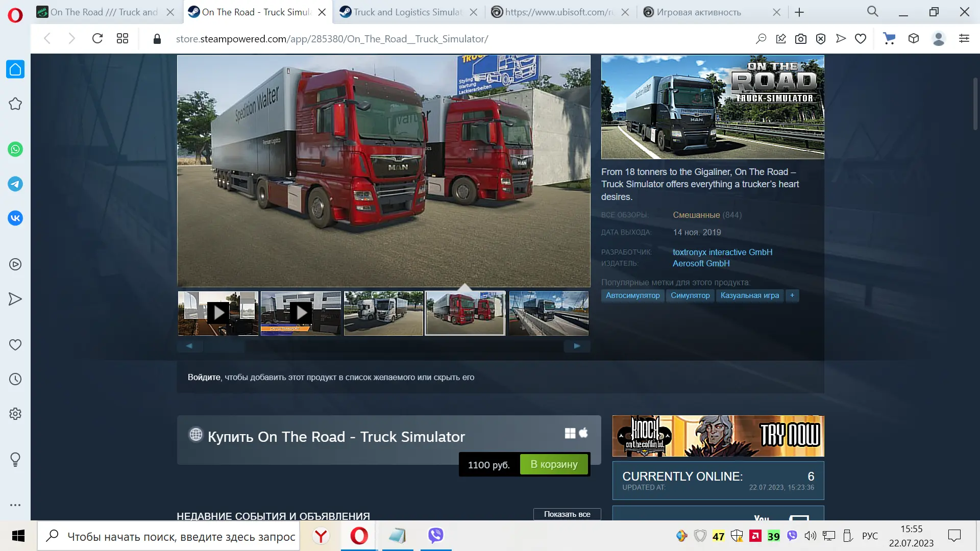Viewport: 980px width, 551px height.
Task: Click the Windows taskbar search box
Action: (x=168, y=536)
